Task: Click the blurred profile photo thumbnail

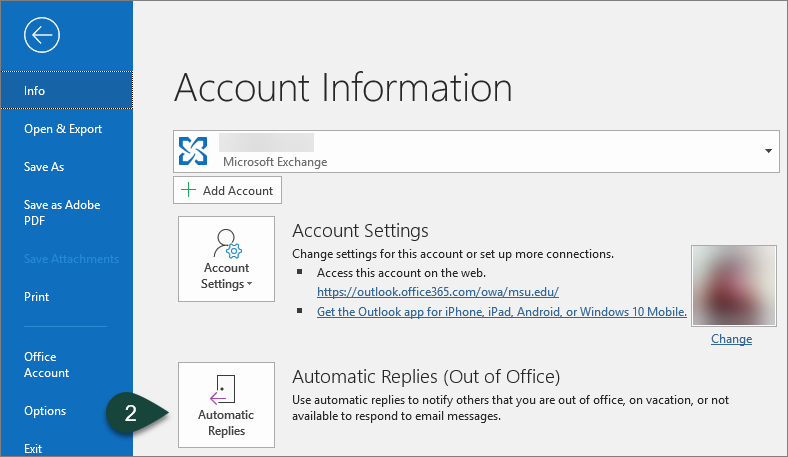Action: tap(731, 285)
